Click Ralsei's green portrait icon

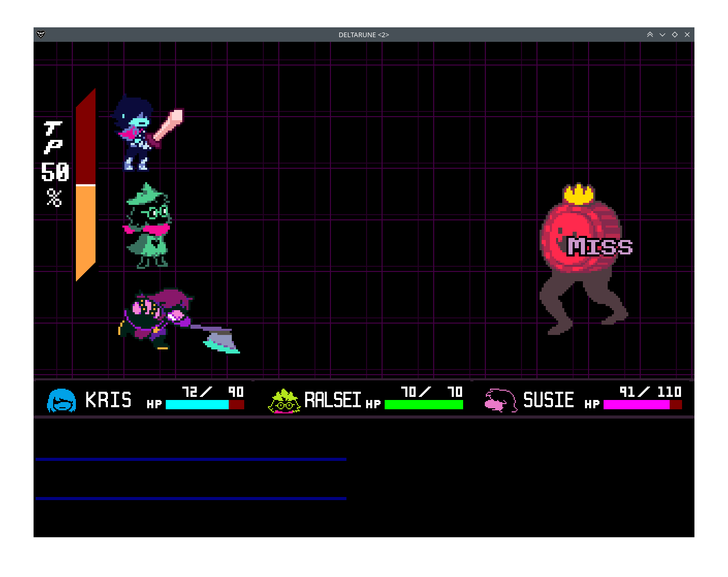pyautogui.click(x=284, y=401)
